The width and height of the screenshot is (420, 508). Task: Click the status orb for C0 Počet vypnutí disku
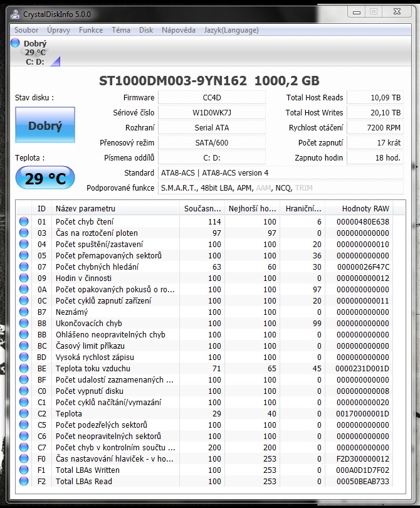[x=24, y=391]
